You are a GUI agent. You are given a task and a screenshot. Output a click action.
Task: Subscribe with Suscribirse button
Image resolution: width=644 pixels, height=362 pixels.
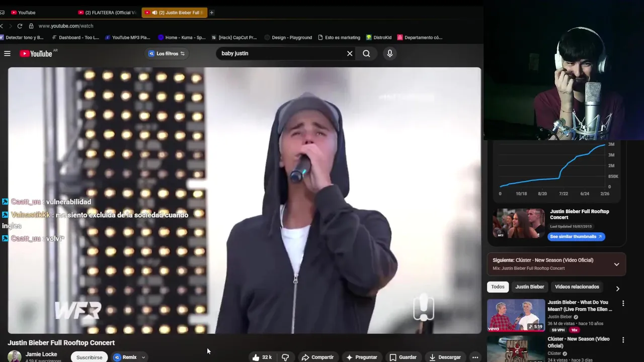click(x=89, y=357)
